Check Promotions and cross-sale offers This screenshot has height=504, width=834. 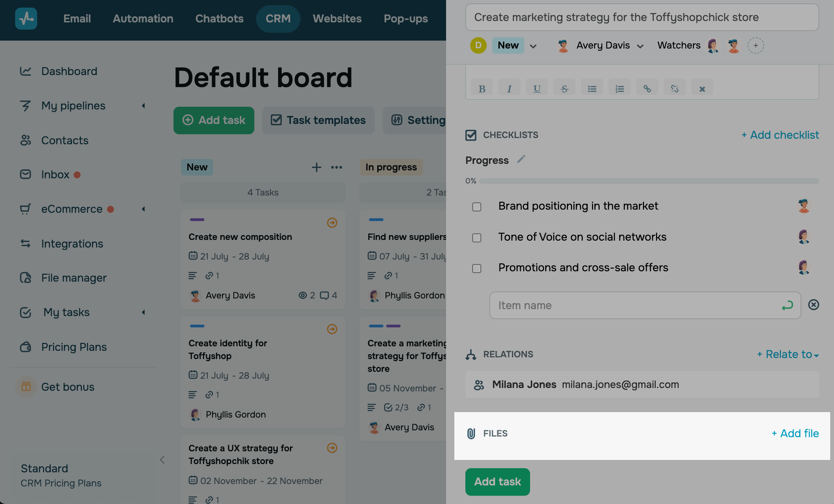click(x=477, y=269)
